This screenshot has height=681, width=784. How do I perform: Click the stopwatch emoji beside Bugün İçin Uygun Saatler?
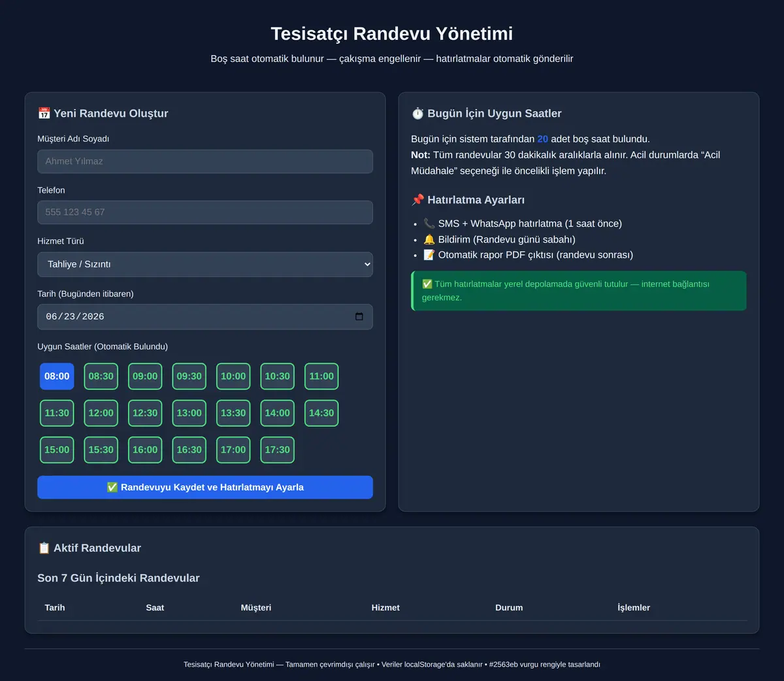[417, 113]
